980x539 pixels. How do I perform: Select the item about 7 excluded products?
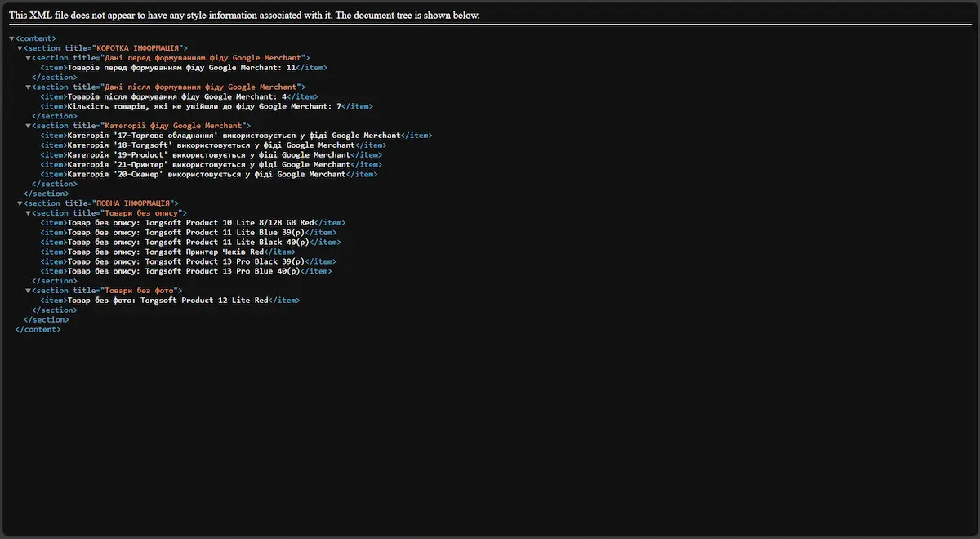click(x=204, y=106)
